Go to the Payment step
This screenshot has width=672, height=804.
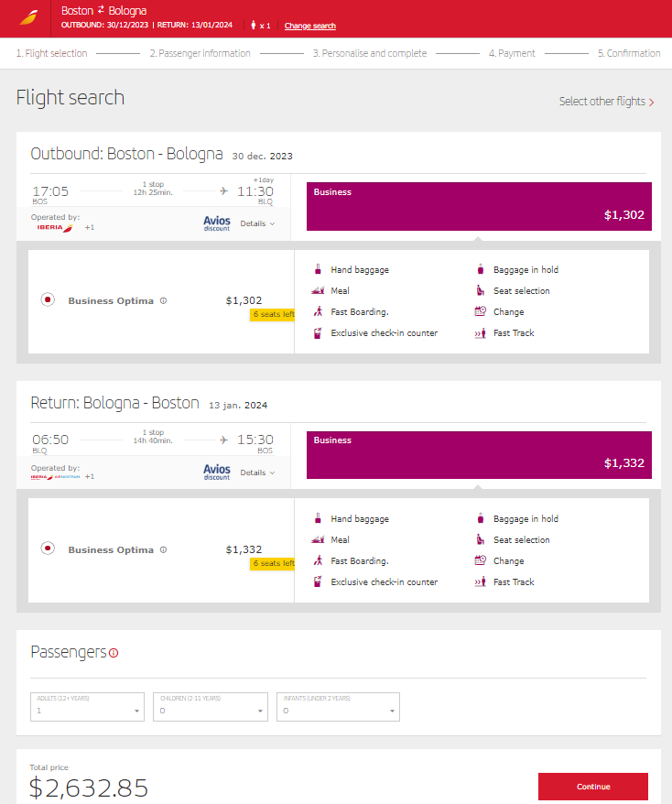coord(512,53)
